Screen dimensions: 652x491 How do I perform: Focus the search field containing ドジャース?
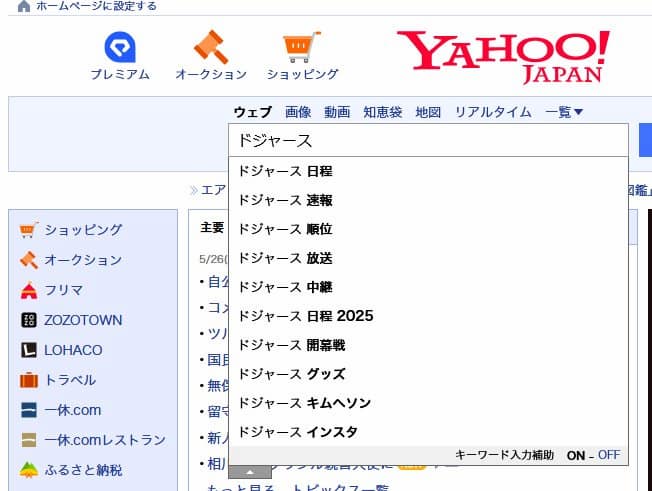[x=428, y=140]
